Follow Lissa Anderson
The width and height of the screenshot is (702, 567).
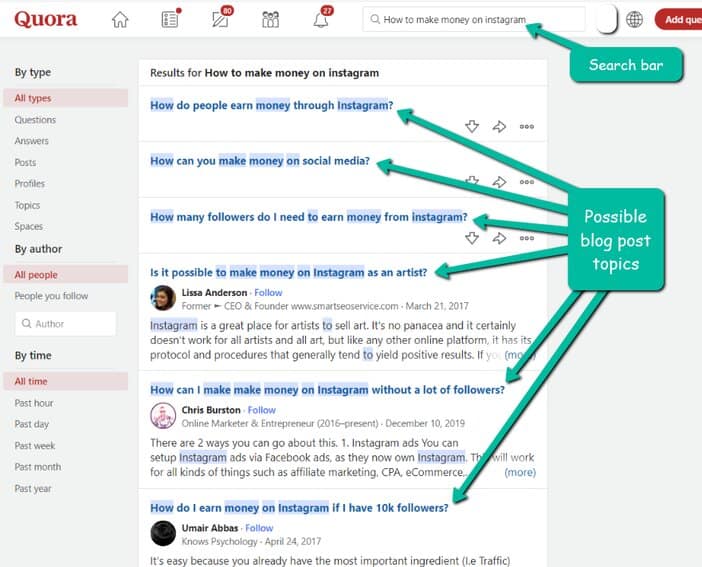pos(268,292)
